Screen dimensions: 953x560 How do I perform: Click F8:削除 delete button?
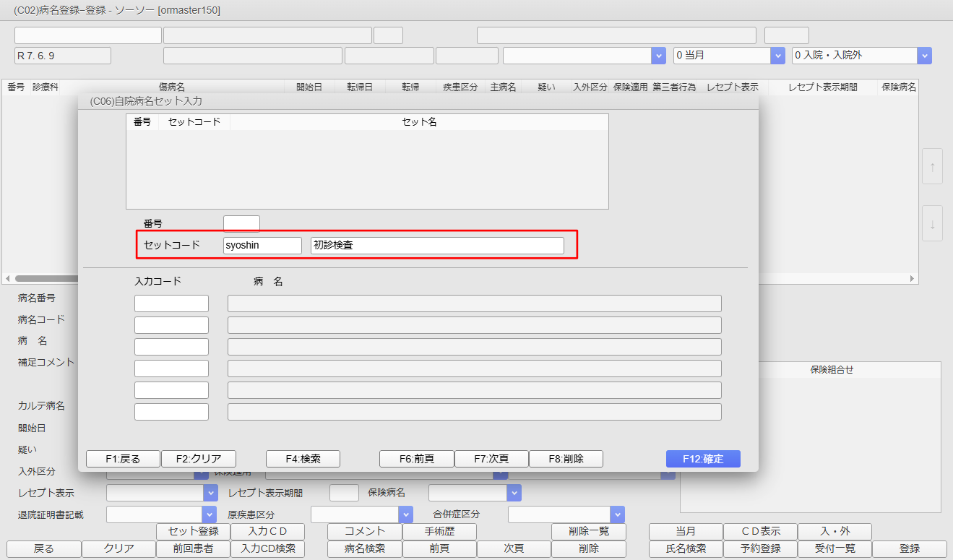(566, 459)
